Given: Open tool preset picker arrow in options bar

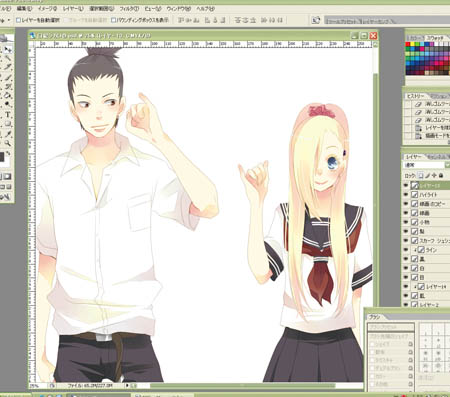Looking at the screenshot, I should [x=8, y=20].
